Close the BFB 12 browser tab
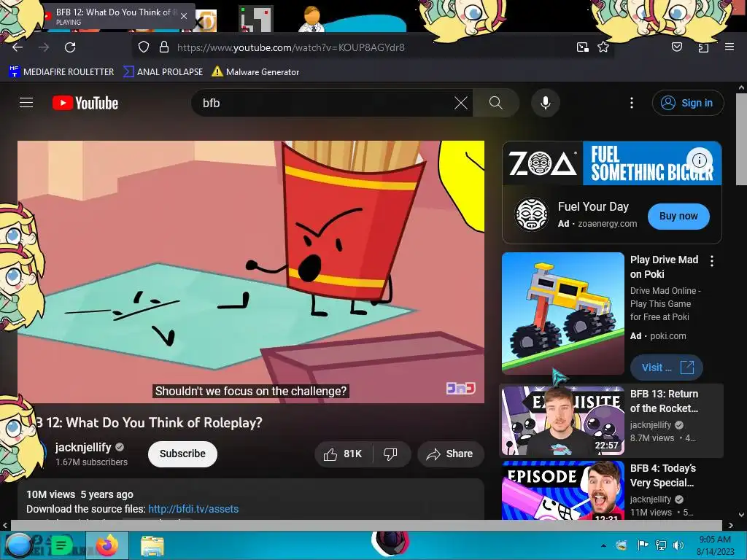This screenshot has width=747, height=560. 184,16
